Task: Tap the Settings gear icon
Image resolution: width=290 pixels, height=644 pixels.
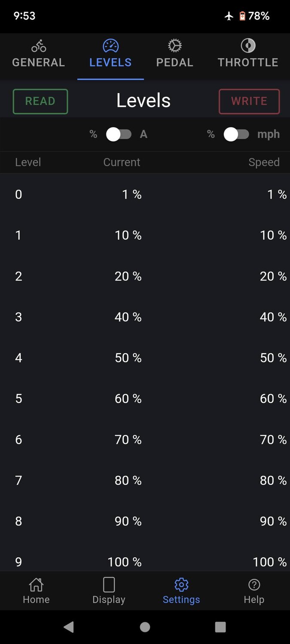Action: (x=181, y=585)
